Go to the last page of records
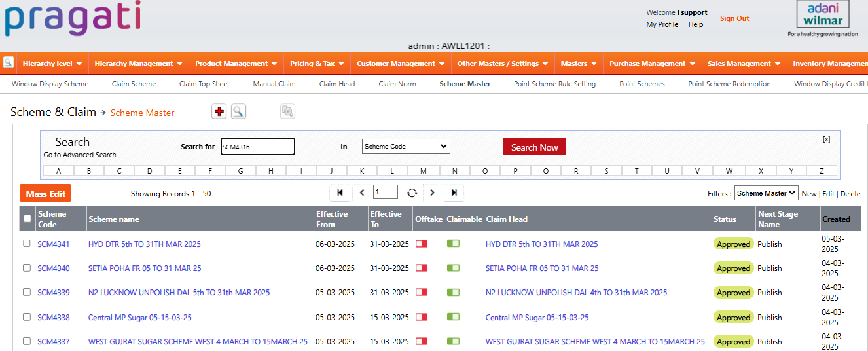Screen dimensions: 868x351 (454, 193)
